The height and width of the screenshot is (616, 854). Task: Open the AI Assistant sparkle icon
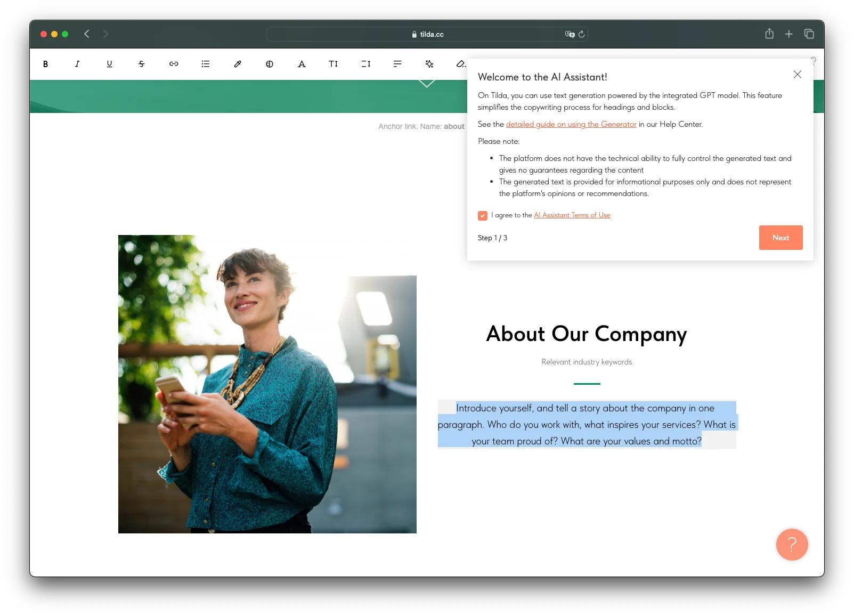(429, 64)
